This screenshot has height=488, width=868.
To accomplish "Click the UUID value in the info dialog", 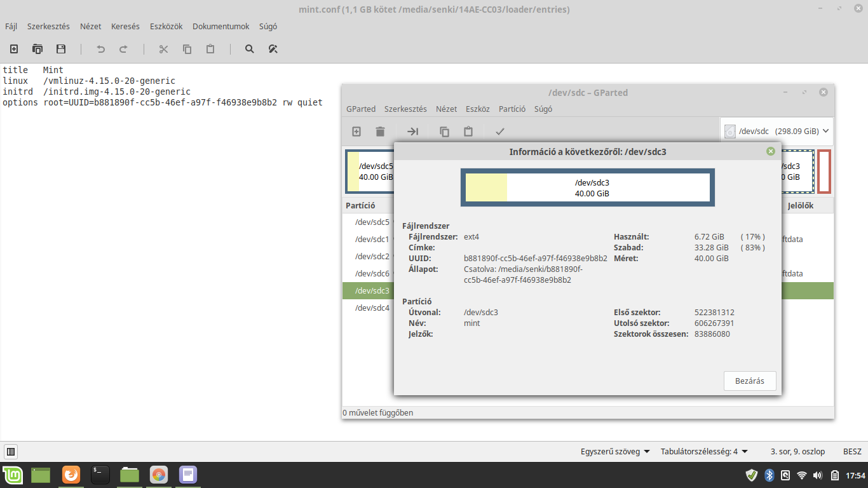I will coord(536,259).
